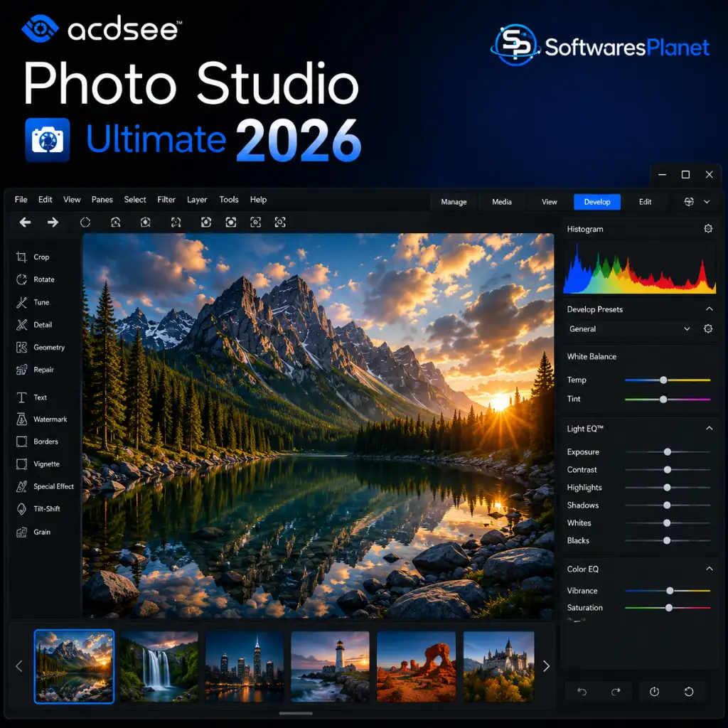Image resolution: width=728 pixels, height=728 pixels.
Task: Click the Highlights slider handle
Action: pos(667,488)
